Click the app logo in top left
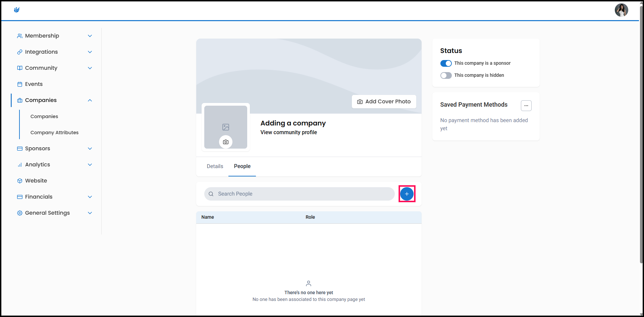This screenshot has height=317, width=644. coord(17,10)
